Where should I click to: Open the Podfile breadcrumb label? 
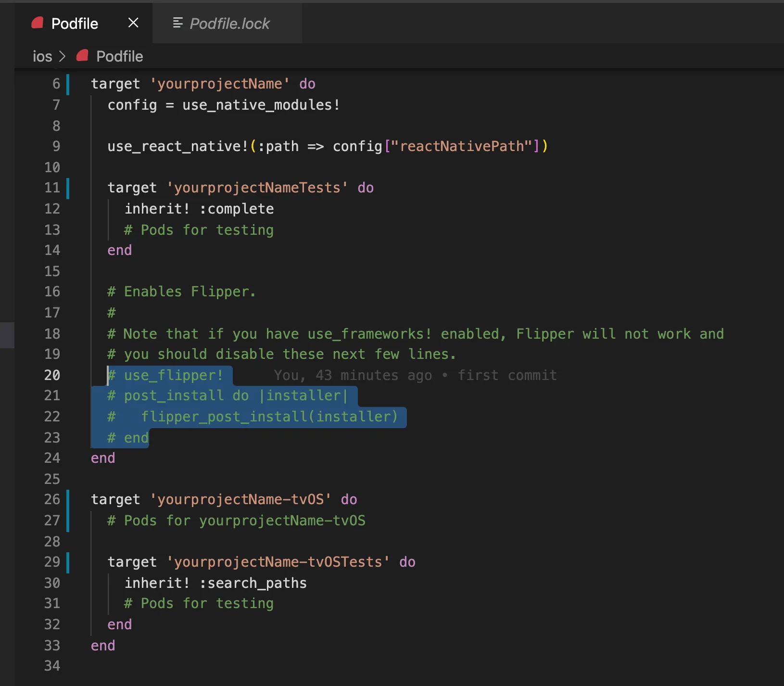[x=120, y=56]
